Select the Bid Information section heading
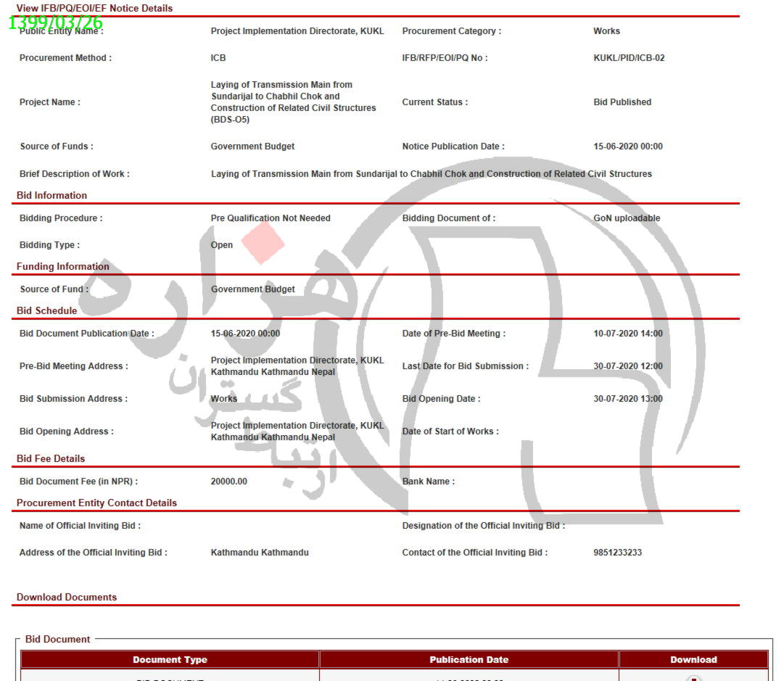This screenshot has height=681, width=784. click(51, 195)
